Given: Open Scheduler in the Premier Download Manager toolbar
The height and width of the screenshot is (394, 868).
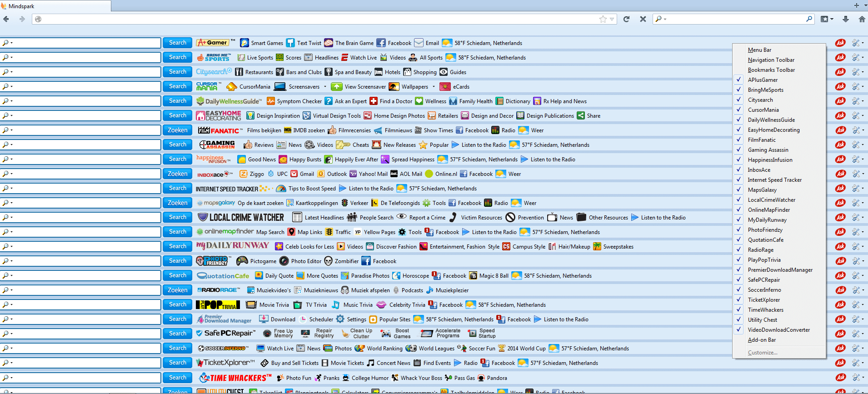Looking at the screenshot, I should pyautogui.click(x=316, y=319).
